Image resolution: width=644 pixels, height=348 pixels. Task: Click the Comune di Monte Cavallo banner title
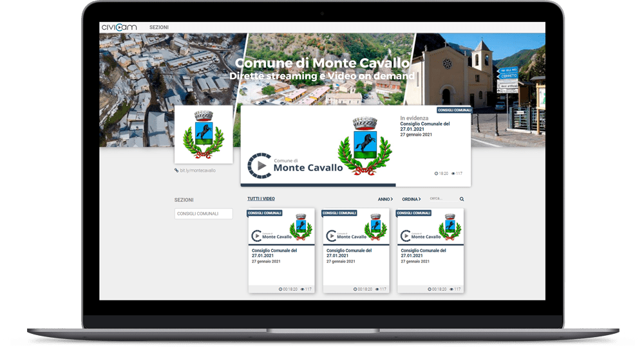[x=322, y=63]
